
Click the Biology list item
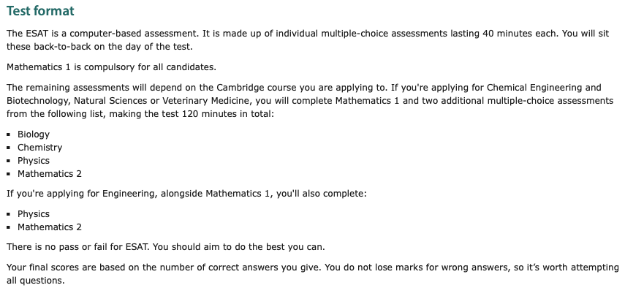pyautogui.click(x=34, y=134)
